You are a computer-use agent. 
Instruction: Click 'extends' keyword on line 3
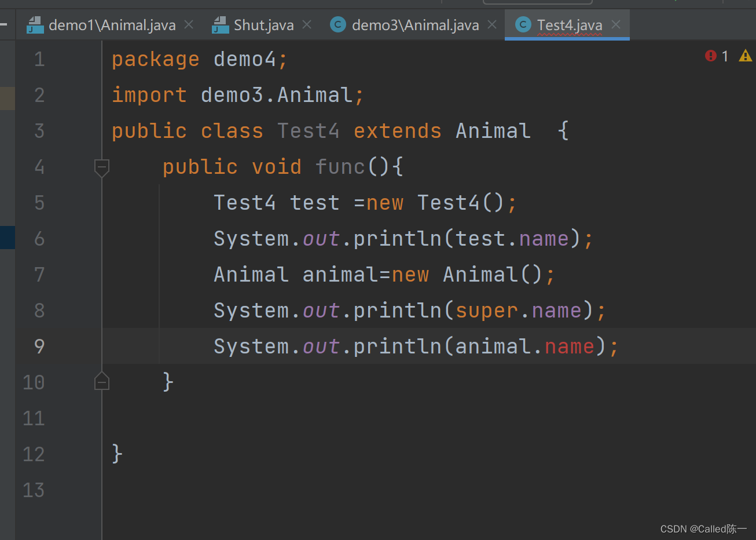pos(398,131)
